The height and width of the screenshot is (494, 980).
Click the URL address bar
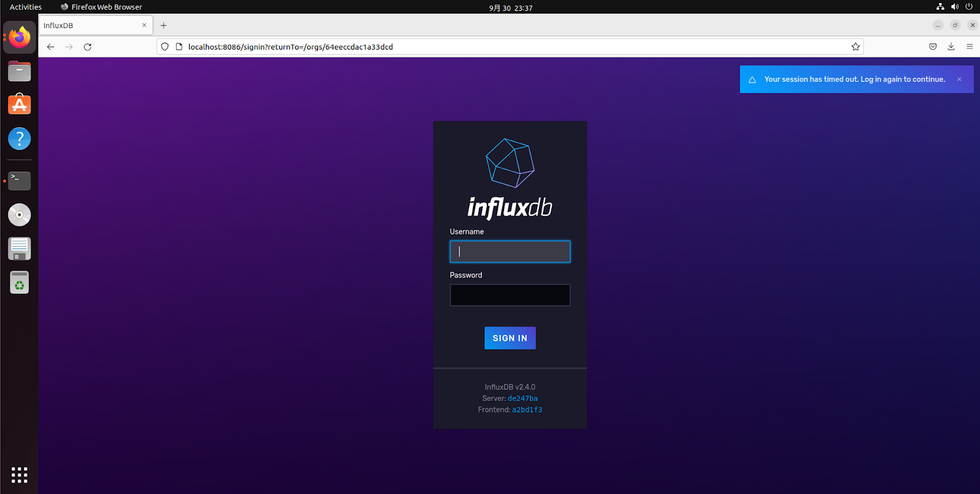pyautogui.click(x=510, y=47)
